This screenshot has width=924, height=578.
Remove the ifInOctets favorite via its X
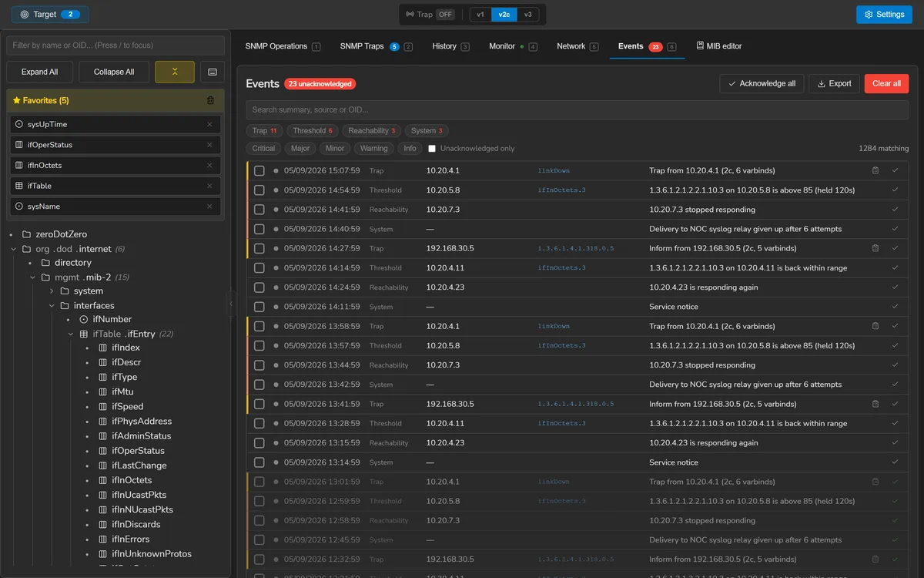point(209,165)
